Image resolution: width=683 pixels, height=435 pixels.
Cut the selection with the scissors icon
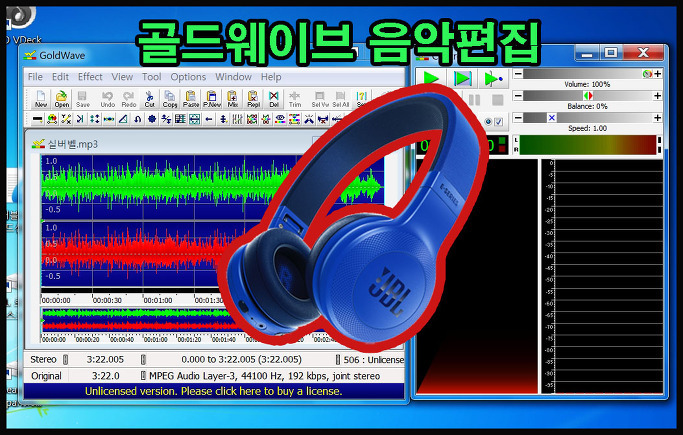click(x=149, y=99)
